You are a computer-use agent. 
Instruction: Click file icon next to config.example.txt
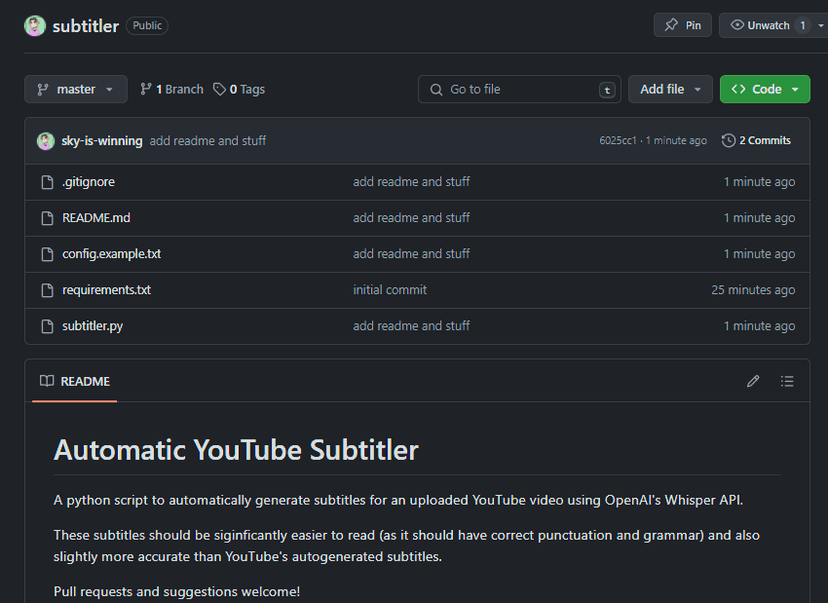[x=48, y=254]
